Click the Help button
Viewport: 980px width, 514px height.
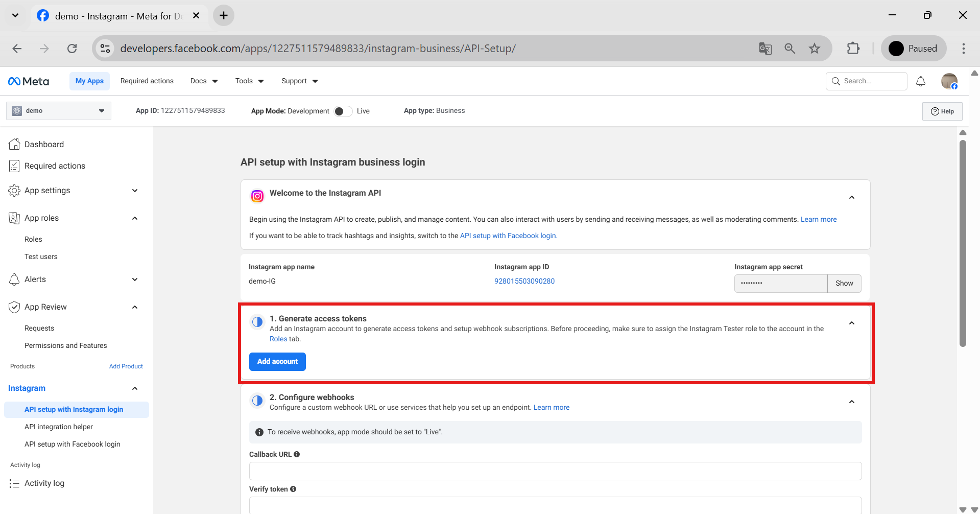[x=942, y=111]
